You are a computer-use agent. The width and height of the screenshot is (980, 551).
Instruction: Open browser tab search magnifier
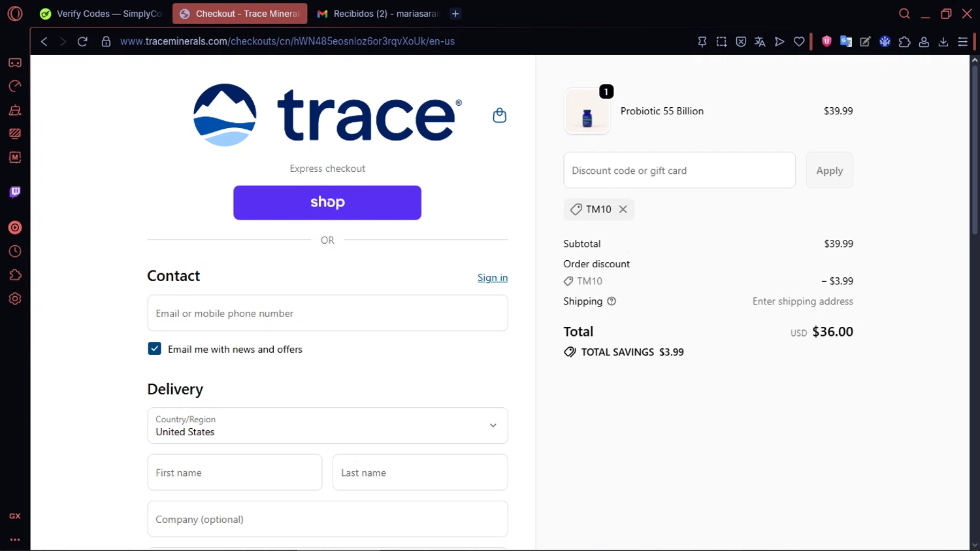(x=904, y=14)
